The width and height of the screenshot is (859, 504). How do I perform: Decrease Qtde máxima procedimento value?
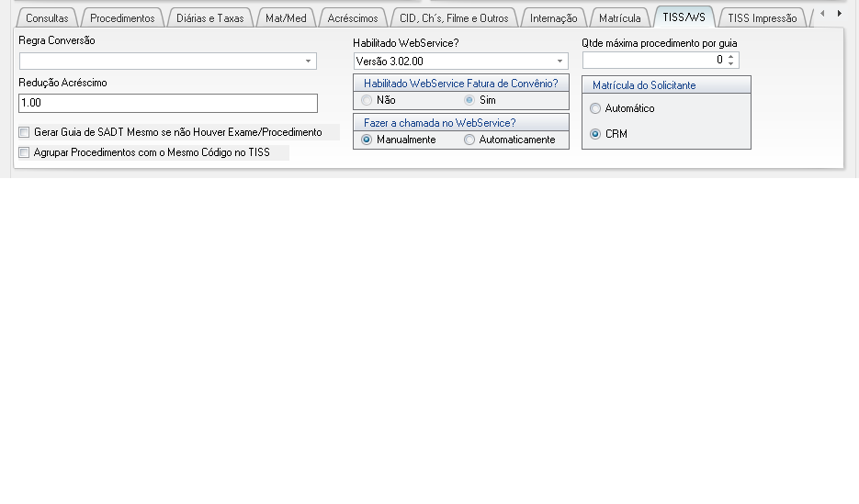click(x=730, y=64)
